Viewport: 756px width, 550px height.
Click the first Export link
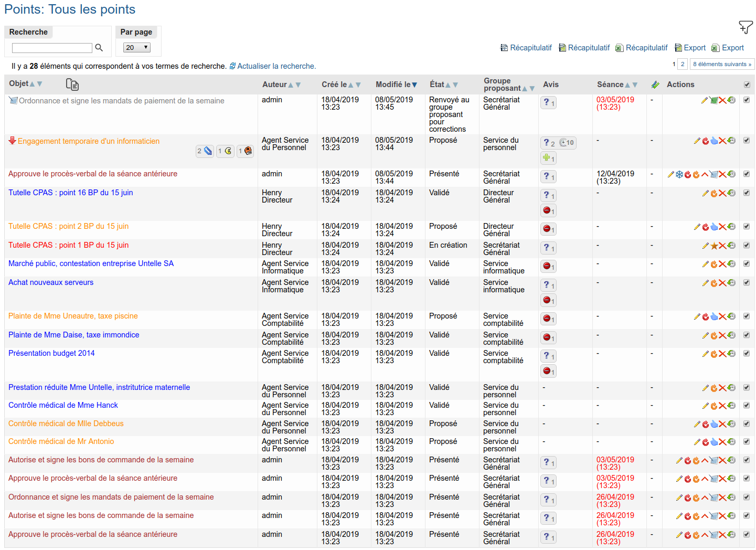[x=690, y=48]
